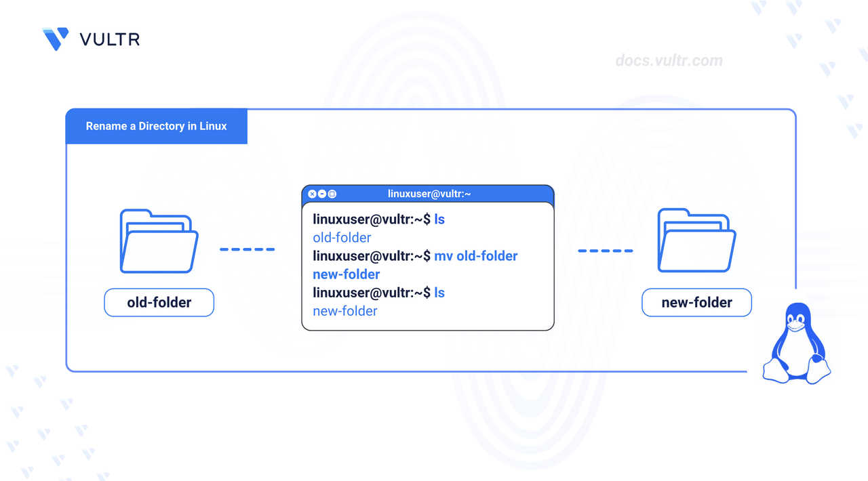Select the Rename a Directory in Linux tab
The height and width of the screenshot is (481, 868).
pos(157,127)
